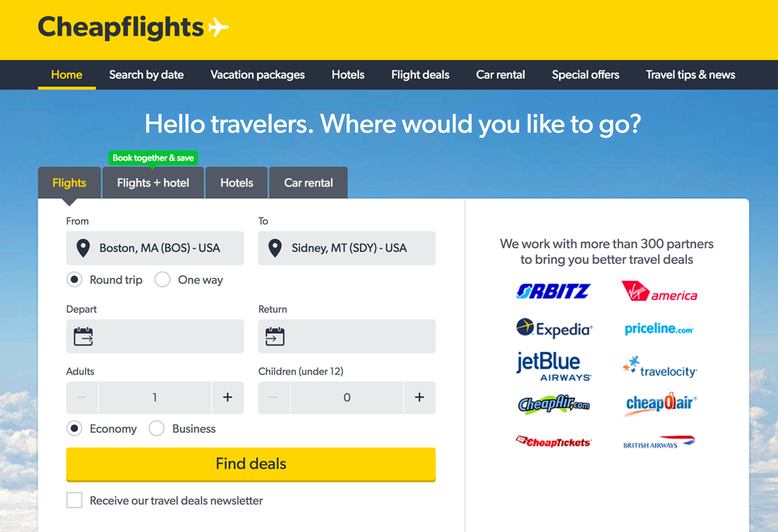Select the Business class radio button
Image resolution: width=778 pixels, height=532 pixels.
156,429
